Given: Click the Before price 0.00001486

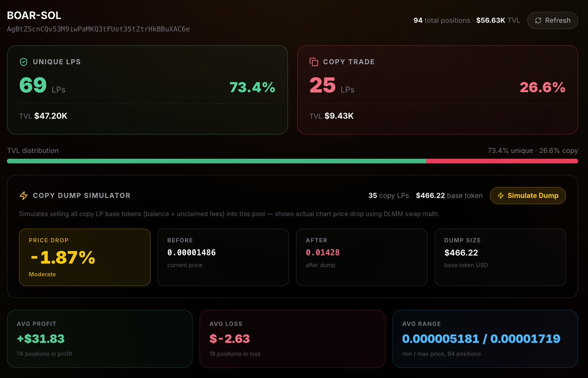Looking at the screenshot, I should [192, 253].
